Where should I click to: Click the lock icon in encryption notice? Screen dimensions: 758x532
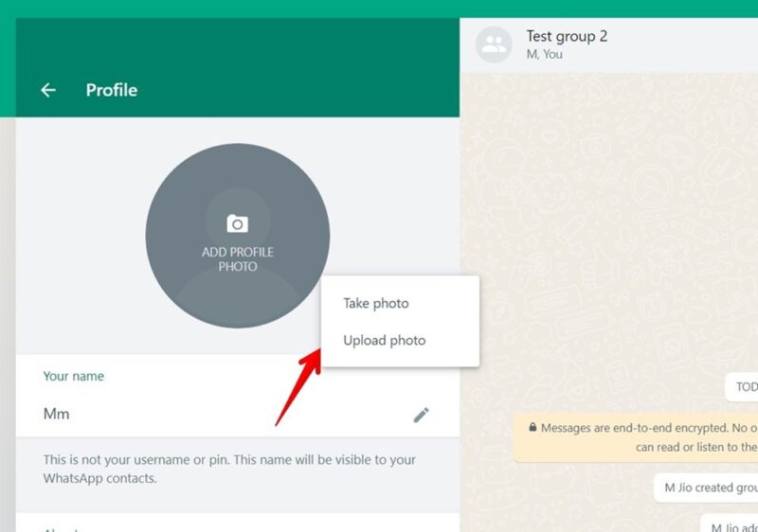[532, 427]
